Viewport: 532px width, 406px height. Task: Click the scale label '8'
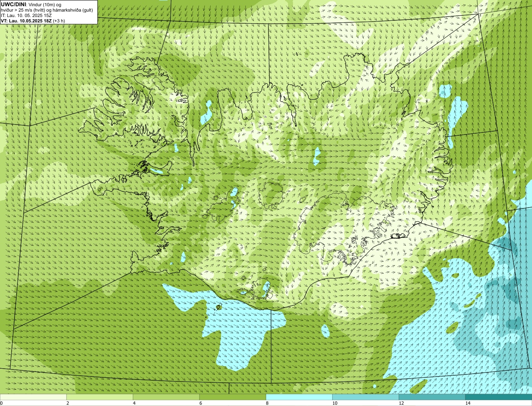tap(266, 403)
